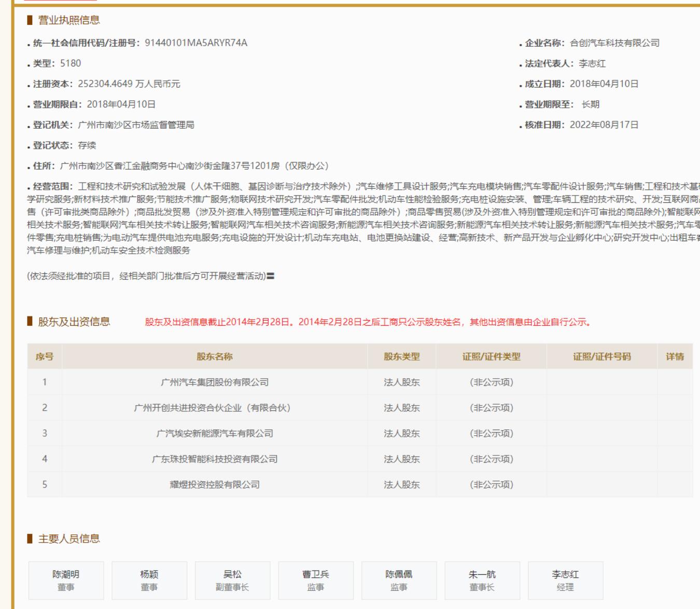The height and width of the screenshot is (609, 700).
Task: Click the 主要人员信息 section heading
Action: click(x=69, y=539)
